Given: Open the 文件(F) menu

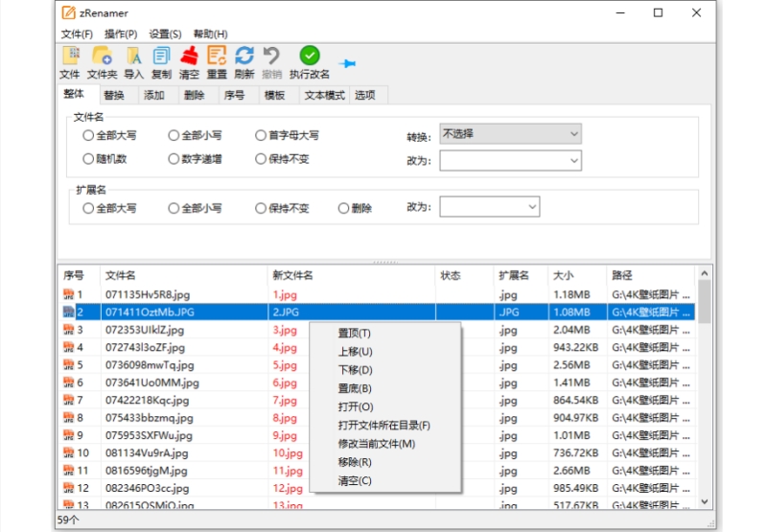Looking at the screenshot, I should pyautogui.click(x=77, y=35).
